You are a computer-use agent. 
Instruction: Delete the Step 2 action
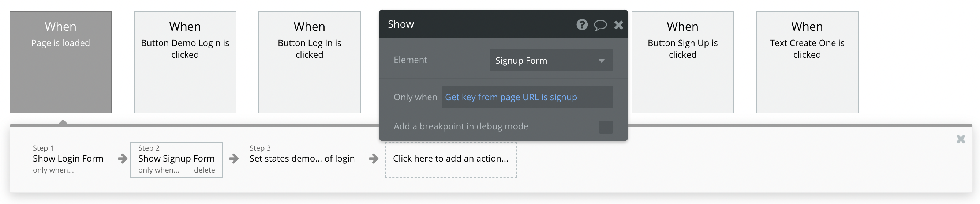click(204, 170)
